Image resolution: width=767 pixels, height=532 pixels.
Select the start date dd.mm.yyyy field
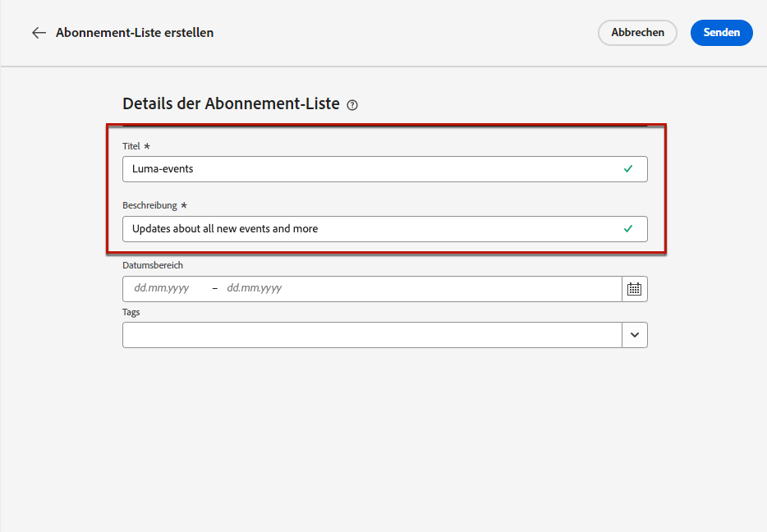click(162, 288)
